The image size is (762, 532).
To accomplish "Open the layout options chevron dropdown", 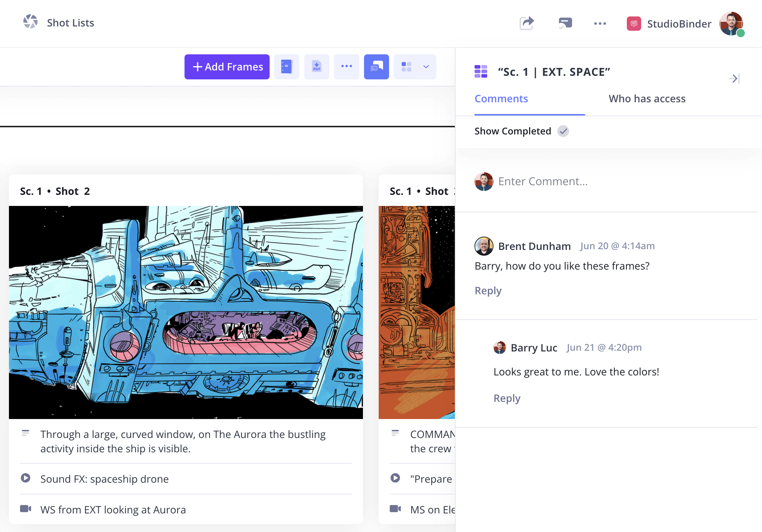I will [425, 66].
